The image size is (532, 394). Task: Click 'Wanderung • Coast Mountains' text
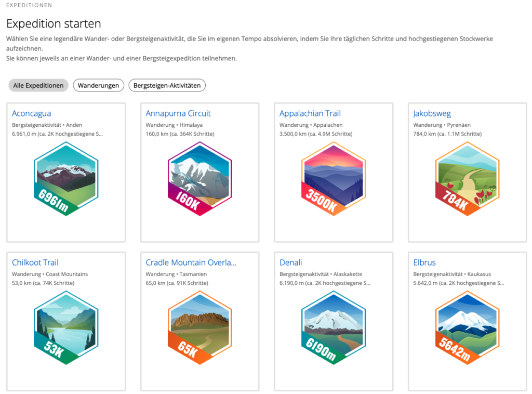point(50,274)
